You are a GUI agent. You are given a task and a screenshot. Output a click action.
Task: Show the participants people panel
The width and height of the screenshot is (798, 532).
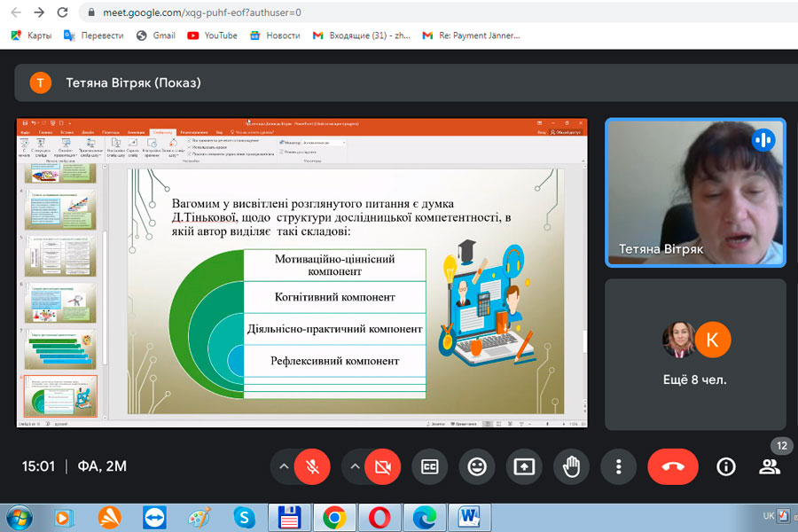769,467
